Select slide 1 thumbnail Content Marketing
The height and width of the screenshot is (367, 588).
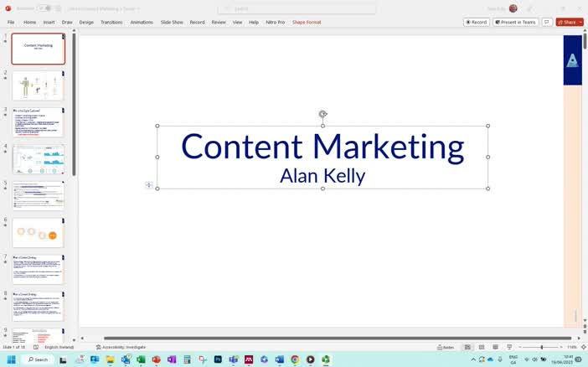[x=39, y=49]
